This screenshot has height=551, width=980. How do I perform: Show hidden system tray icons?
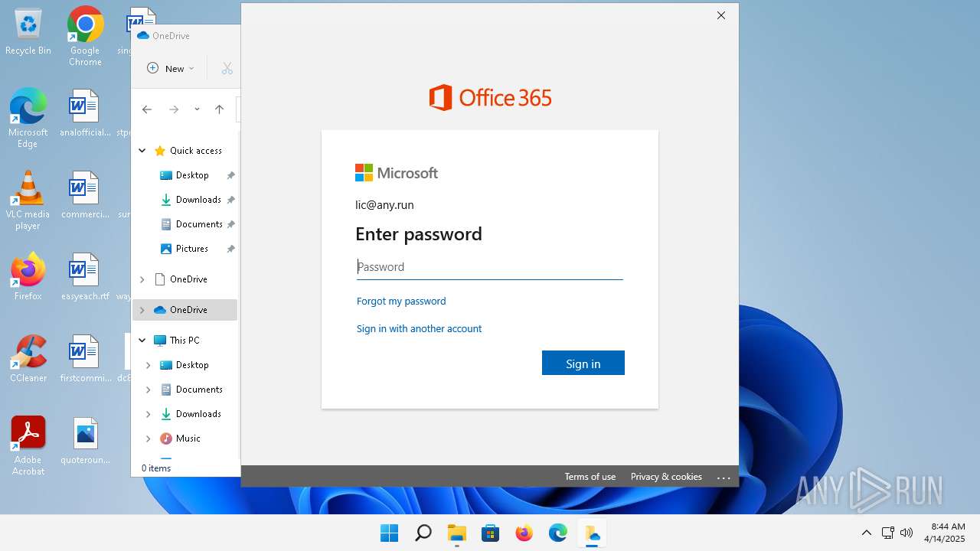point(867,533)
